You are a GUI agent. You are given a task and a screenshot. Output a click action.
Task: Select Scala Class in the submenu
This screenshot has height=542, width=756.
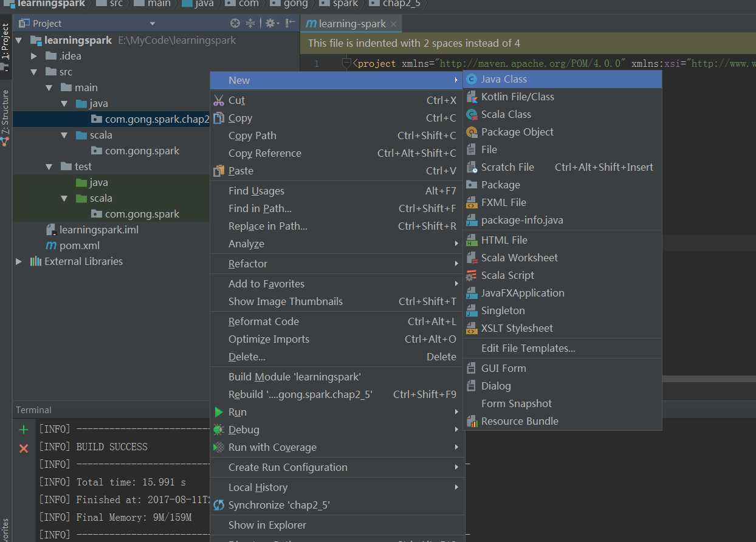pyautogui.click(x=562, y=114)
